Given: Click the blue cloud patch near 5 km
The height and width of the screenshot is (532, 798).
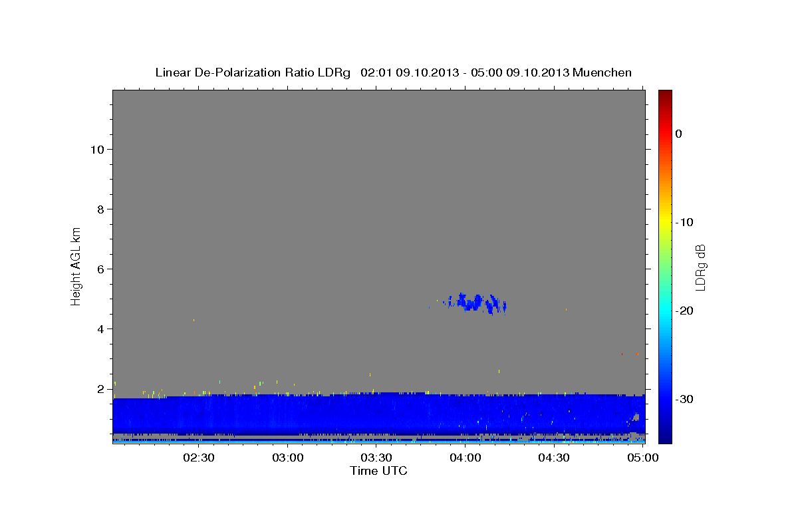Looking at the screenshot, I should (475, 303).
